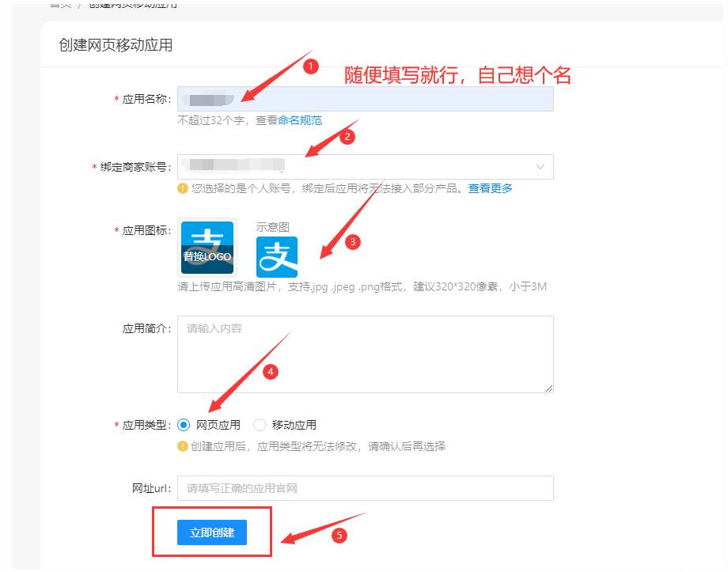Click the resize handle of 应用简介 textarea
Screen dimensions: 728x572
click(548, 388)
